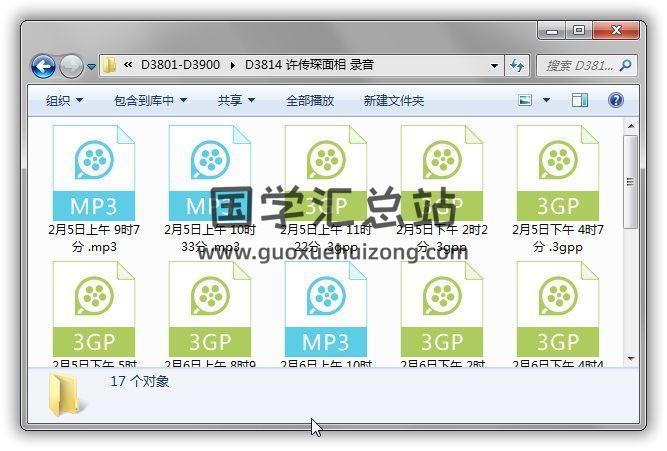
Task: Select the 3GP file 2月6日下午 4时4
Action: point(558,314)
